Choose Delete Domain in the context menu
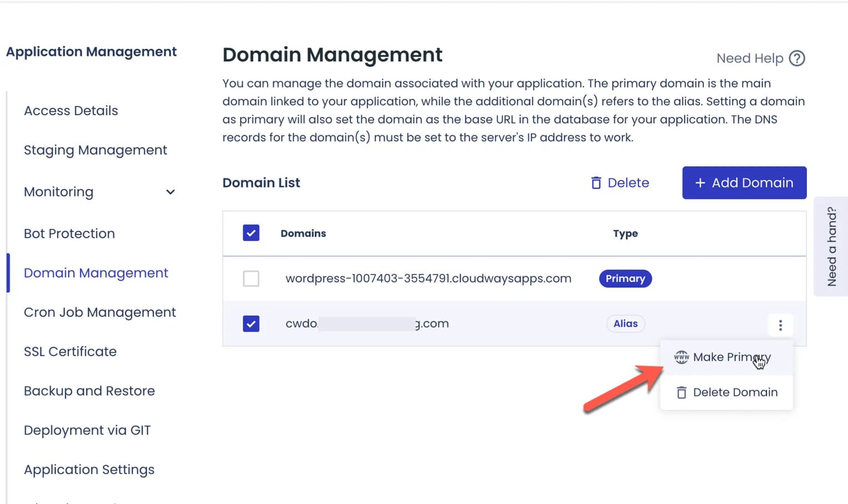848x504 pixels. [735, 392]
